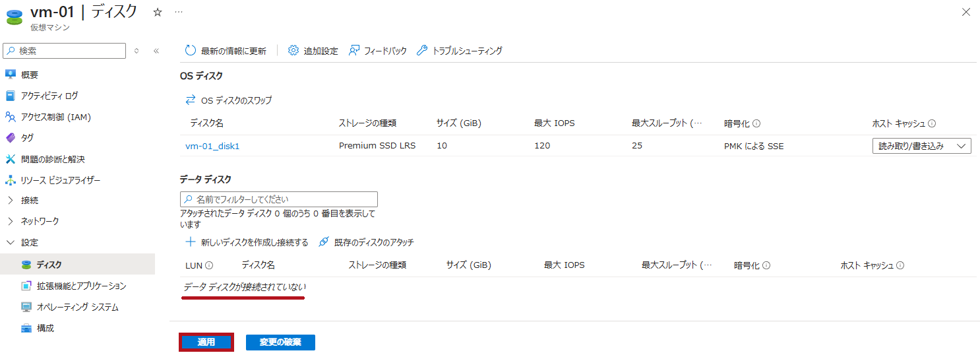Click the 適用 button
The width and height of the screenshot is (980, 361).
click(206, 343)
